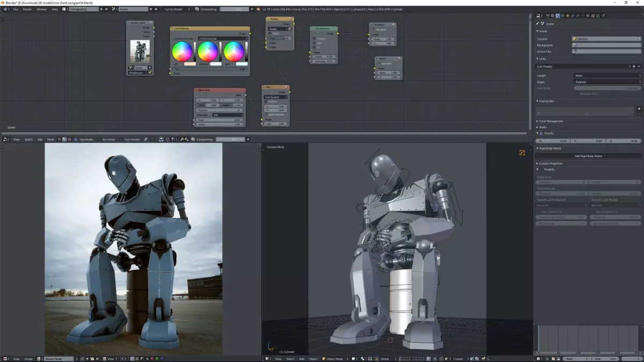Toggle Use Alpha in Viewer node
The width and height of the screenshot is (644, 362).
point(379,63)
